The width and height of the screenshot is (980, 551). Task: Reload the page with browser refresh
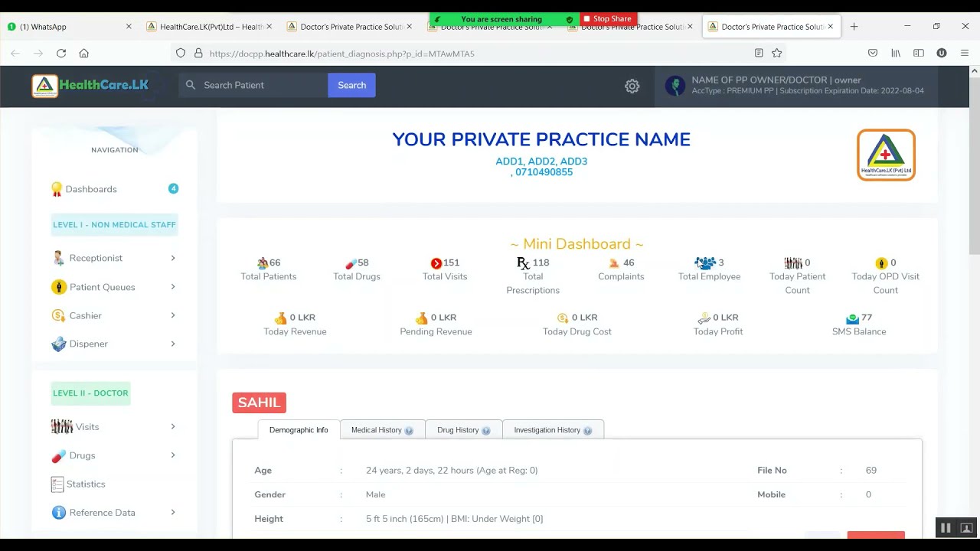click(61, 53)
